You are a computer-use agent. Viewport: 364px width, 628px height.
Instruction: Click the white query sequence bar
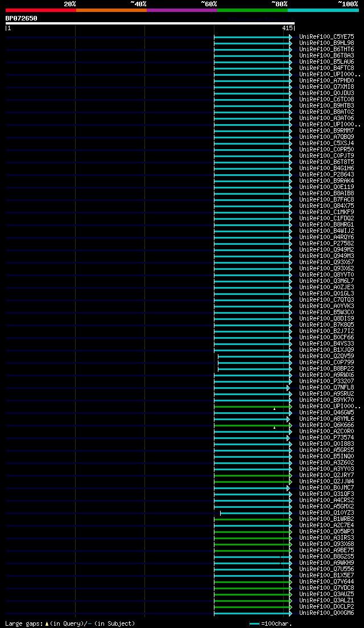[x=150, y=23]
